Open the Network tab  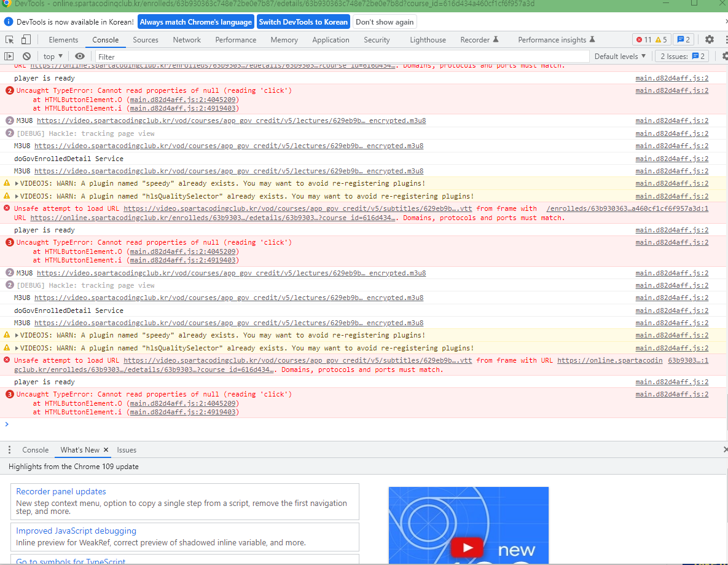click(187, 39)
